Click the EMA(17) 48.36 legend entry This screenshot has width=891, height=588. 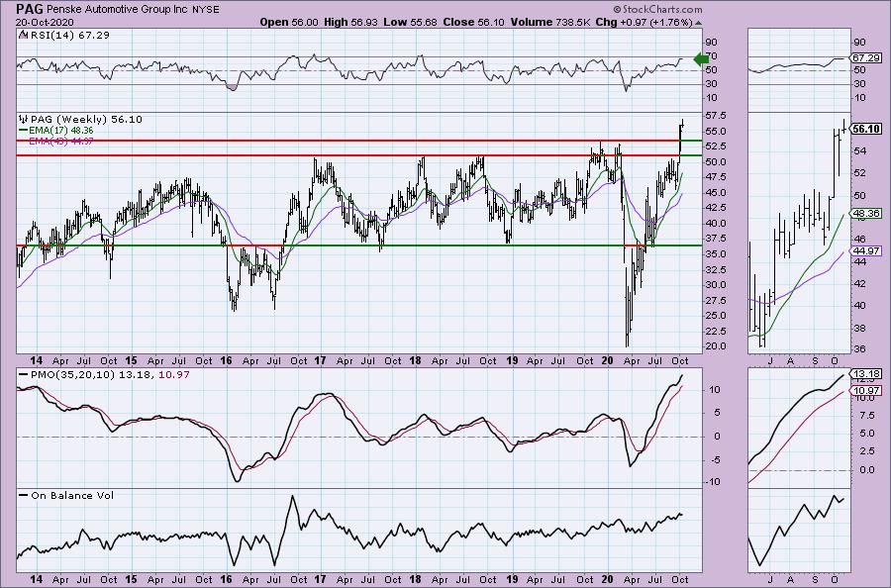[60, 131]
